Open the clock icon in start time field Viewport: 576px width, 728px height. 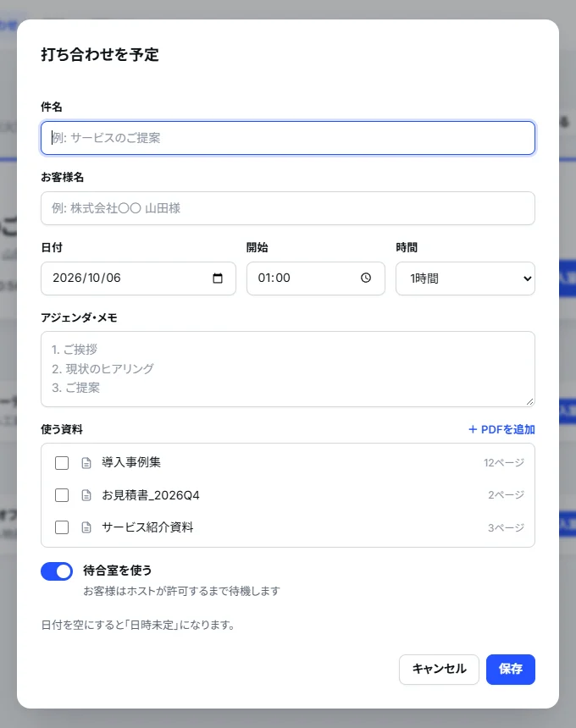(x=366, y=278)
